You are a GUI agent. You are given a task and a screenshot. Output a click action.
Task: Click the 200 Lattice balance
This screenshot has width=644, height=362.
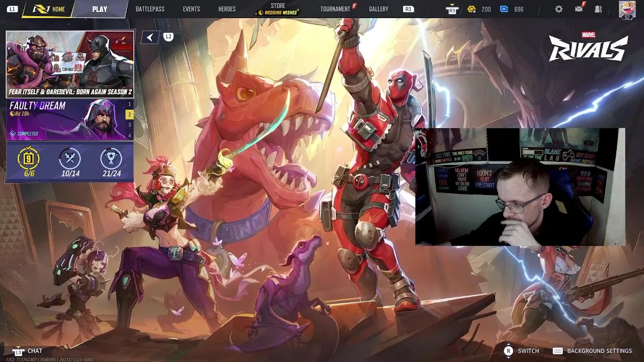[x=486, y=9]
